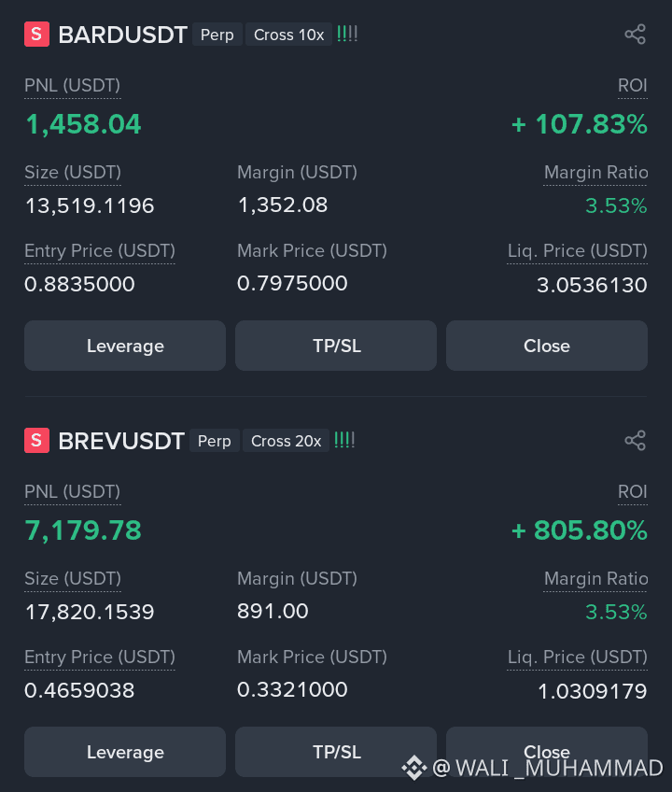Open TP/SL for the BARDUSDT position
Image resolution: width=672 pixels, height=792 pixels.
pos(336,346)
